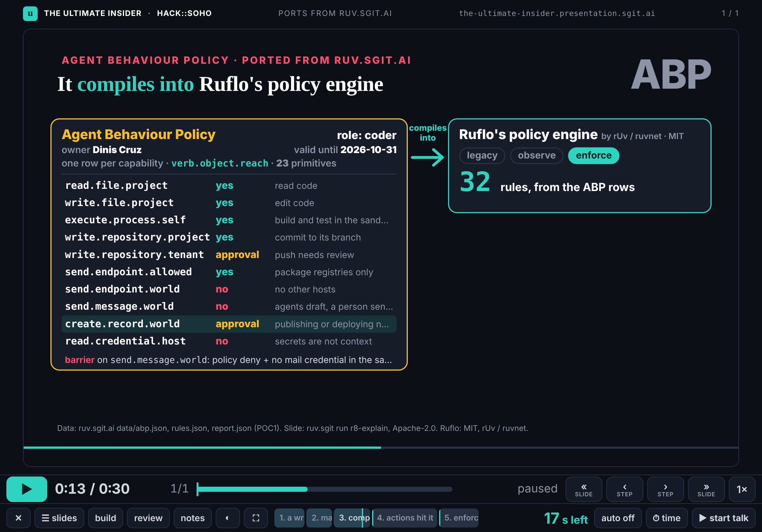The height and width of the screenshot is (532, 762).
Task: Click the execute.process.self row
Action: [229, 220]
